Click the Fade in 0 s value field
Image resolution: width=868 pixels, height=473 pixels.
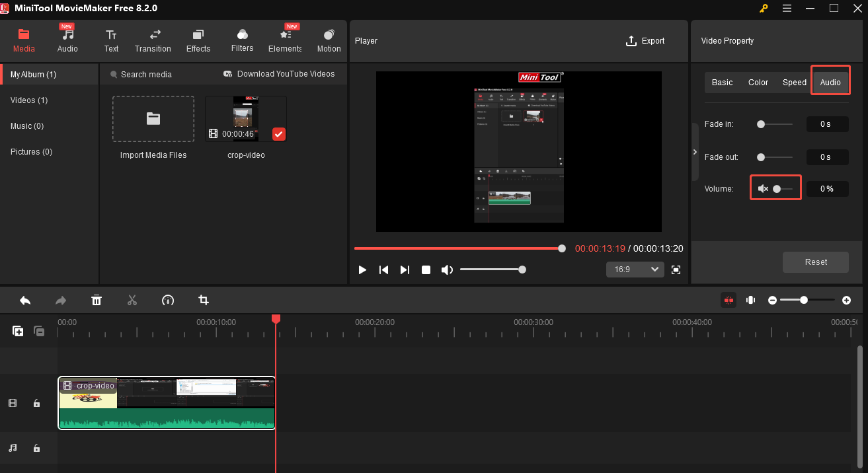(x=827, y=124)
